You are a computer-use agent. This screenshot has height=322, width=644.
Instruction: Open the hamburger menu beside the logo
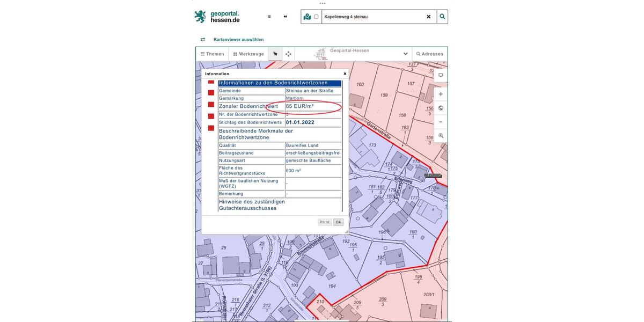click(269, 17)
